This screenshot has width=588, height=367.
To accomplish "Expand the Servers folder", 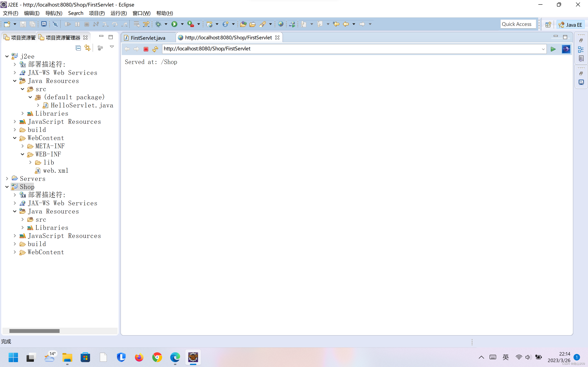I will click(x=7, y=179).
